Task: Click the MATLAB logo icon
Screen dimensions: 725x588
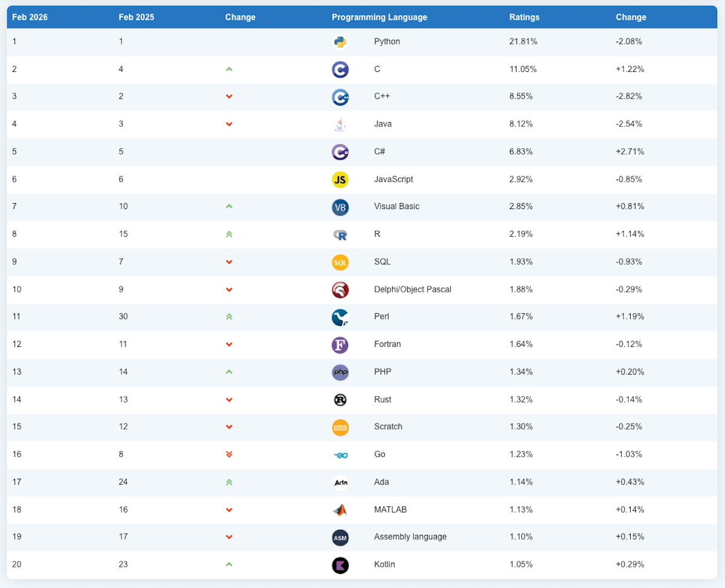Action: point(340,509)
